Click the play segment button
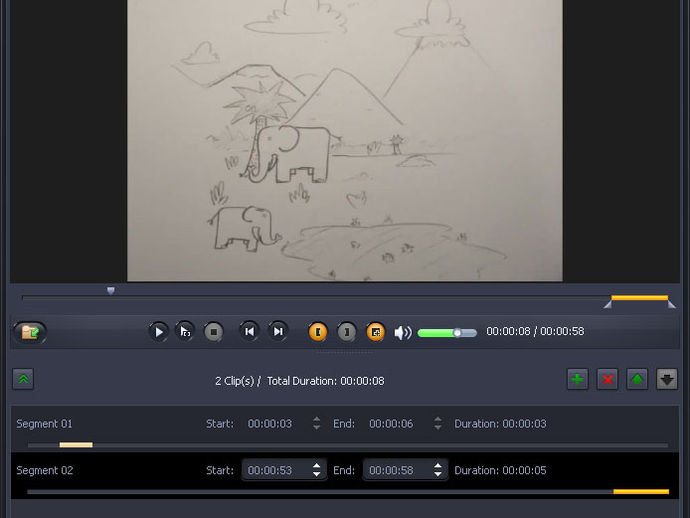 [185, 331]
